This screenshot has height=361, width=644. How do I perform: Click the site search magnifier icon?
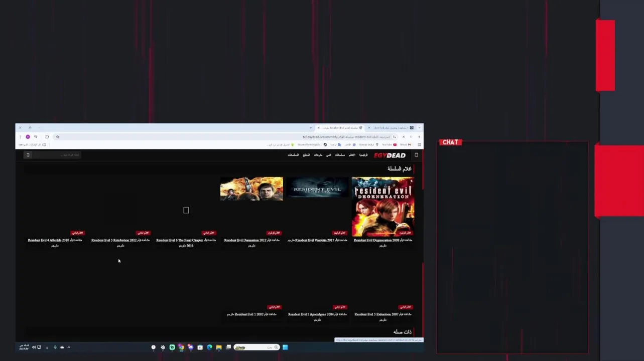coord(28,155)
